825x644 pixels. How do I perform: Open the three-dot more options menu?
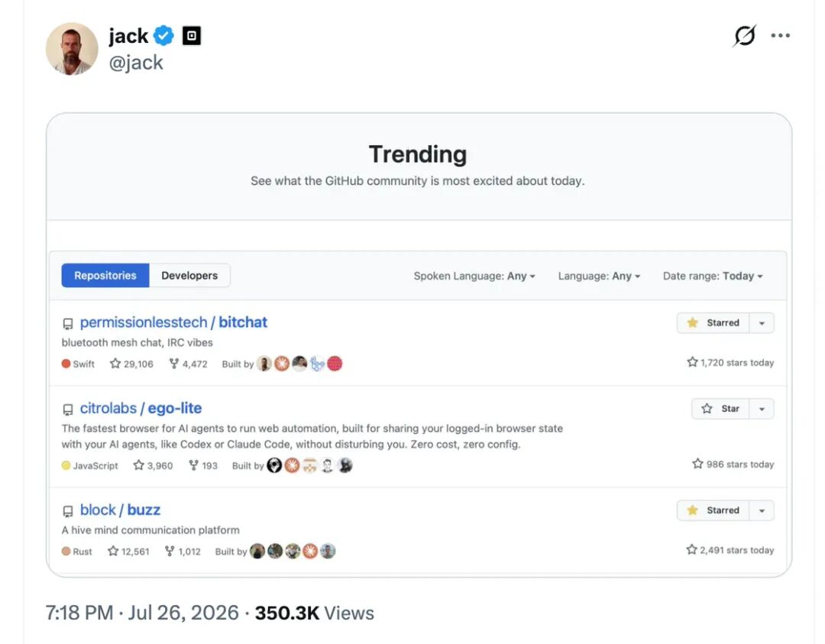point(780,35)
